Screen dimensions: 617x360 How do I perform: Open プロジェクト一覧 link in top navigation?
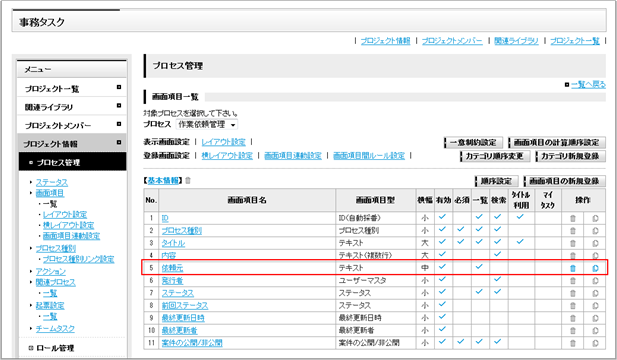(x=575, y=41)
